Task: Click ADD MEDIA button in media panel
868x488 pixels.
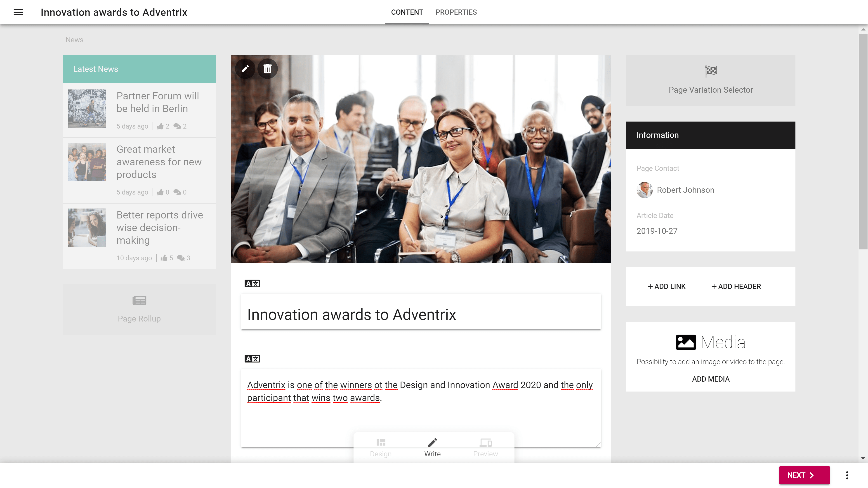Action: [711, 379]
